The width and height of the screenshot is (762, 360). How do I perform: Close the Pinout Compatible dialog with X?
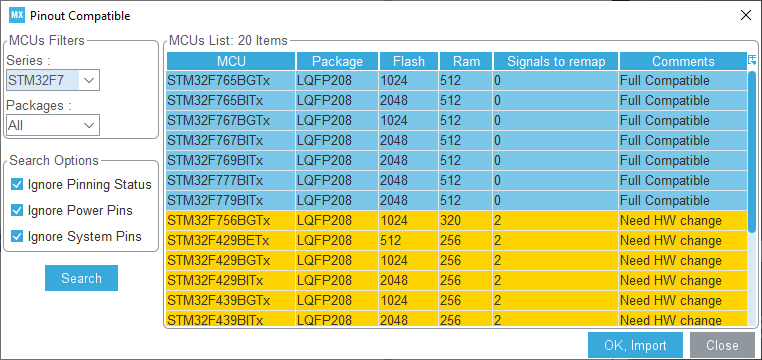(x=745, y=16)
